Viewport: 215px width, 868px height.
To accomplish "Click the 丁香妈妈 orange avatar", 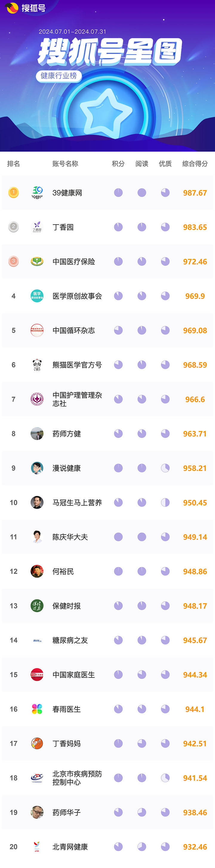I will coord(37,743).
